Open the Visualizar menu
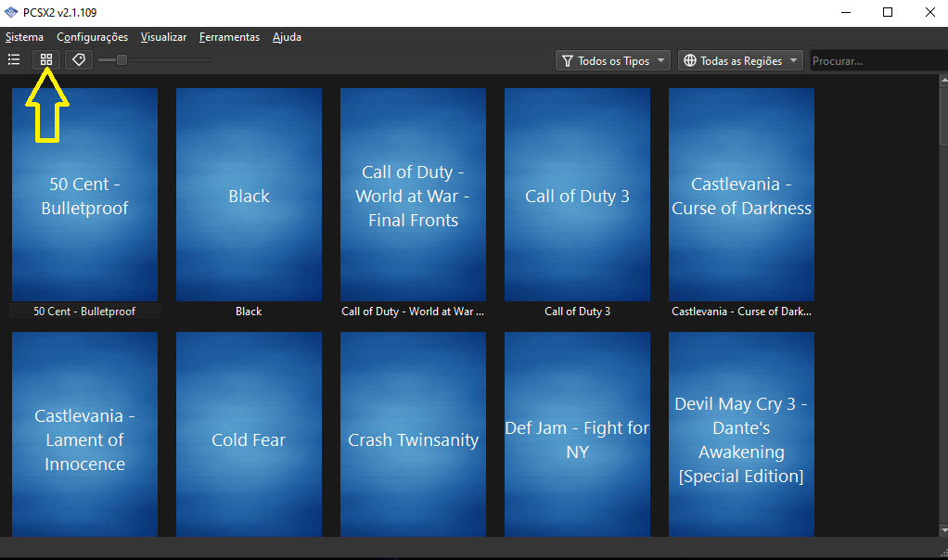The width and height of the screenshot is (948, 560). coord(164,37)
